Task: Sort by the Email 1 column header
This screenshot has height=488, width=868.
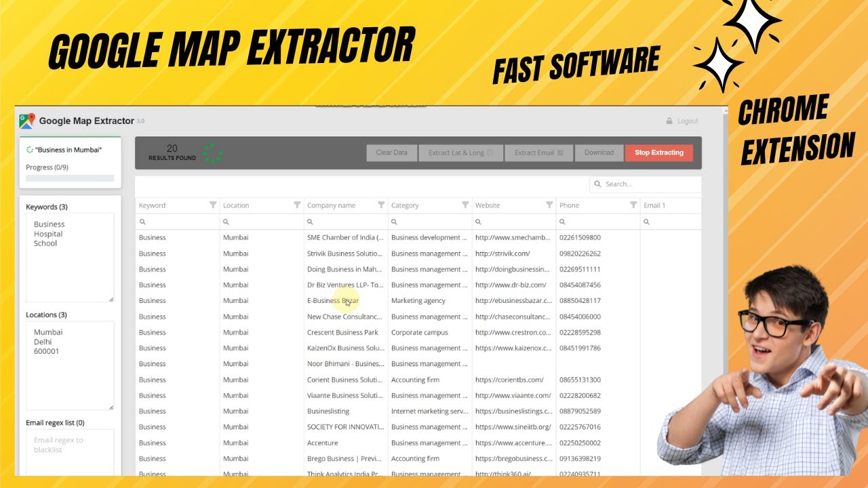Action: 654,205
